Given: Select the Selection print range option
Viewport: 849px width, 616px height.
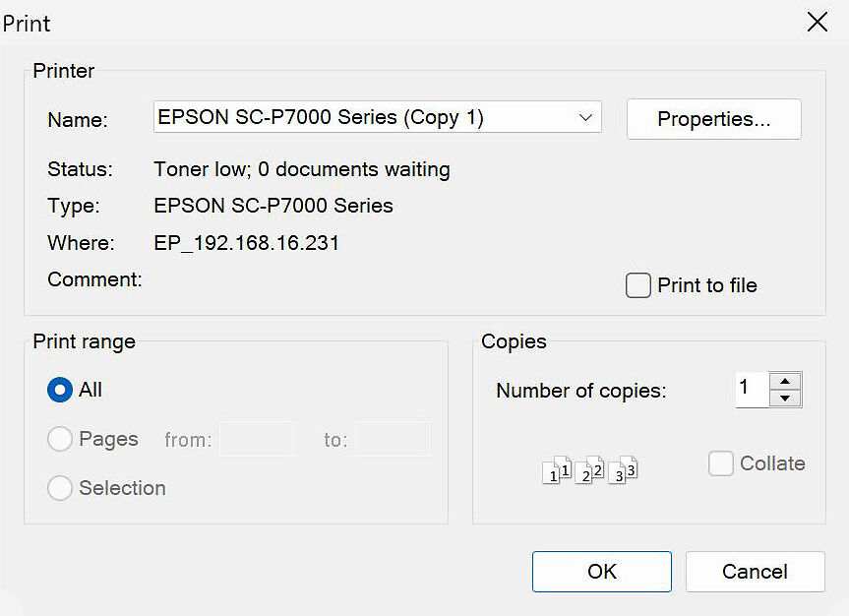Looking at the screenshot, I should coord(60,488).
